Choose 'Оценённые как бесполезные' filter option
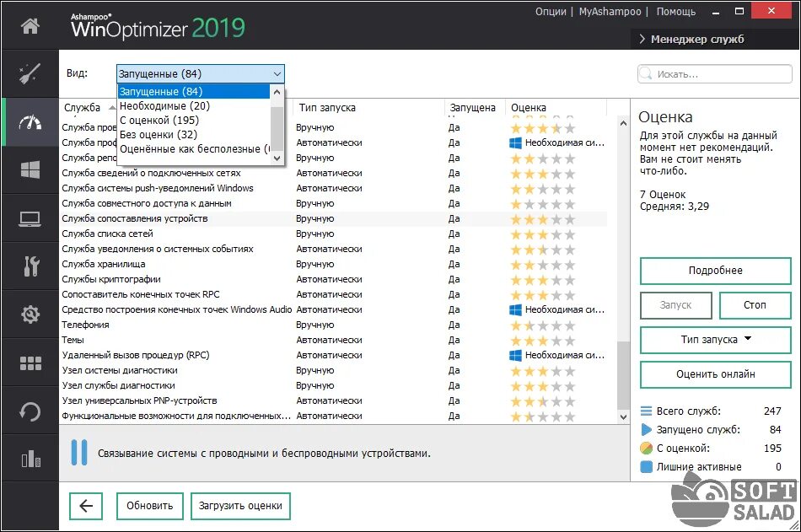Viewport: 801px width, 532px height. (x=194, y=148)
